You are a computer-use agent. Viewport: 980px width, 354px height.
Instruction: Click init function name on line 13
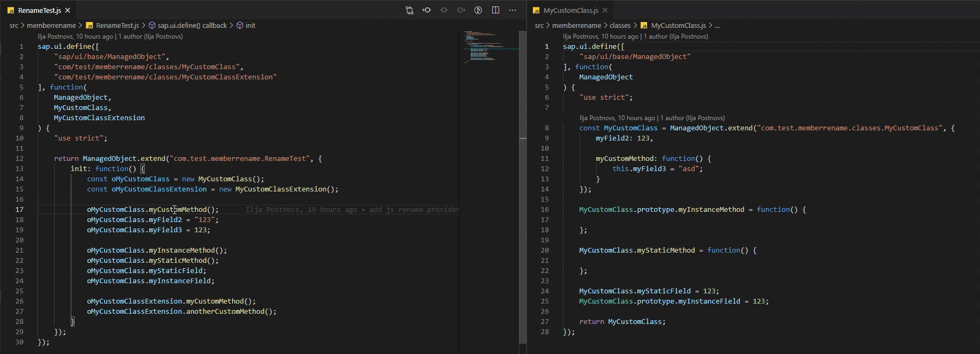pos(79,169)
